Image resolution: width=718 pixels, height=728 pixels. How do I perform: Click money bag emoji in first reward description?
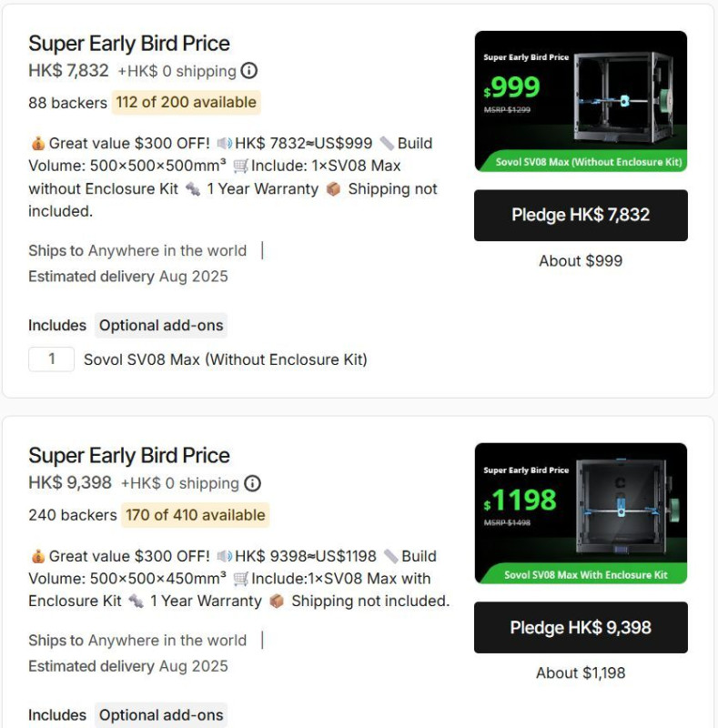click(x=38, y=143)
